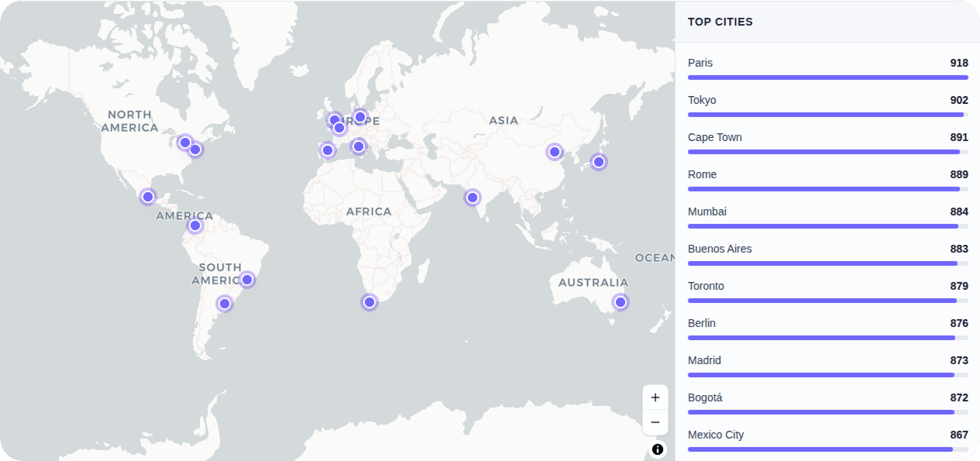Click the Paris value 918

coord(959,63)
